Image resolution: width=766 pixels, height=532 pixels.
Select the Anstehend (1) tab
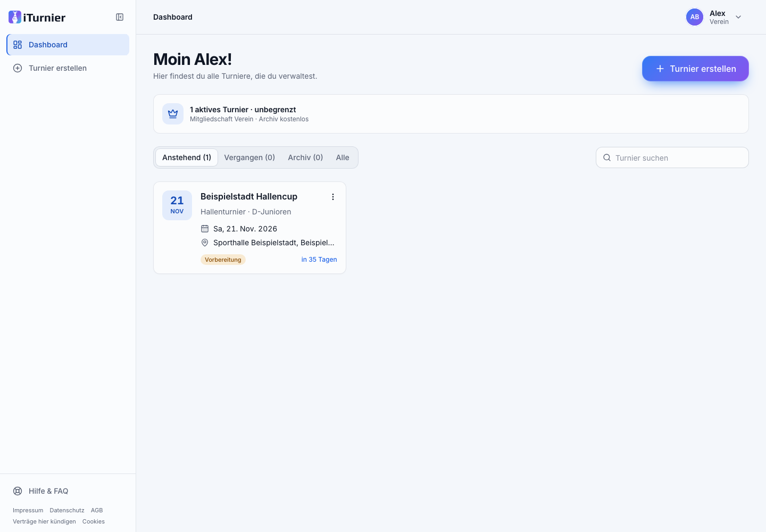point(187,157)
